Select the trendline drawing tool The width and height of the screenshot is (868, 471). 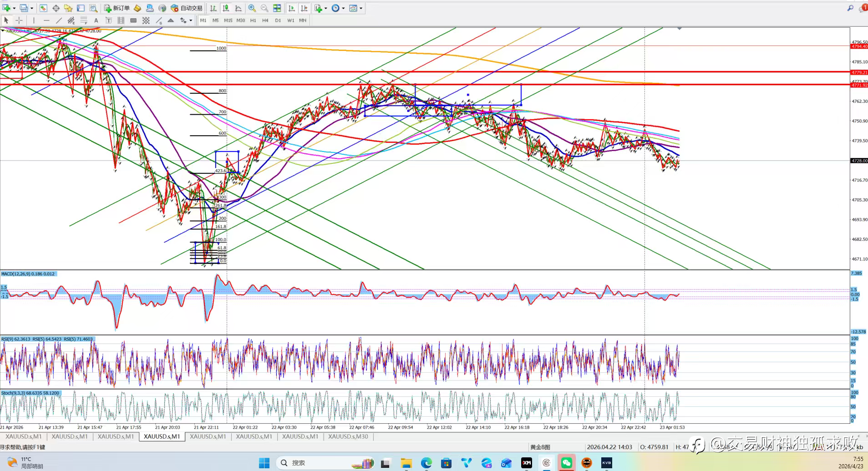click(59, 20)
